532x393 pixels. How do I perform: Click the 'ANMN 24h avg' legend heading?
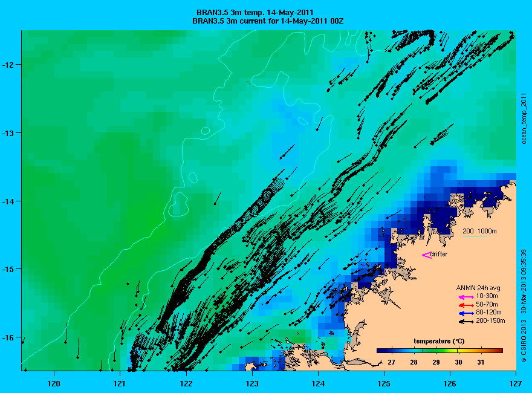(x=478, y=288)
